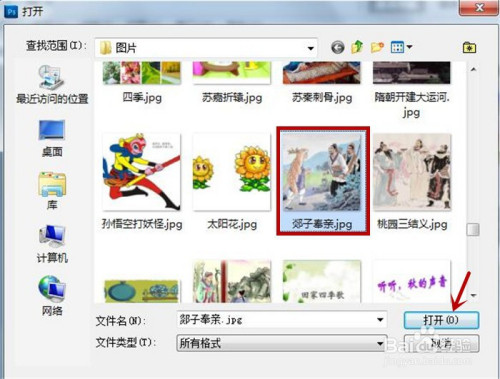Click the file name label 苏秦刺骨.jpg

point(322,98)
